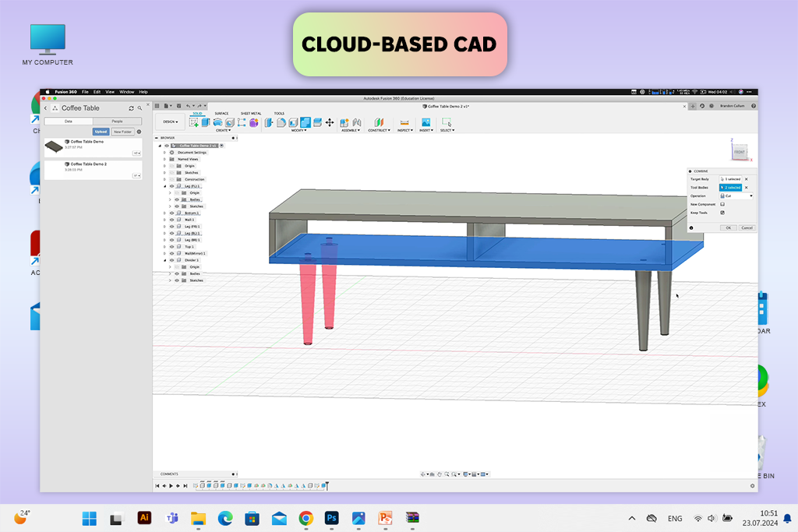Confirm Combine with OK button
798x532 pixels.
(729, 228)
